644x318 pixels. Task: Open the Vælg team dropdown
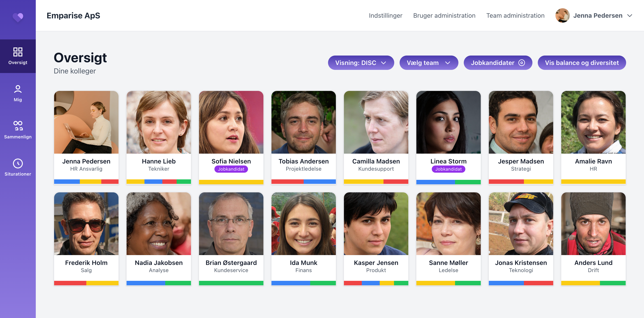pos(429,63)
